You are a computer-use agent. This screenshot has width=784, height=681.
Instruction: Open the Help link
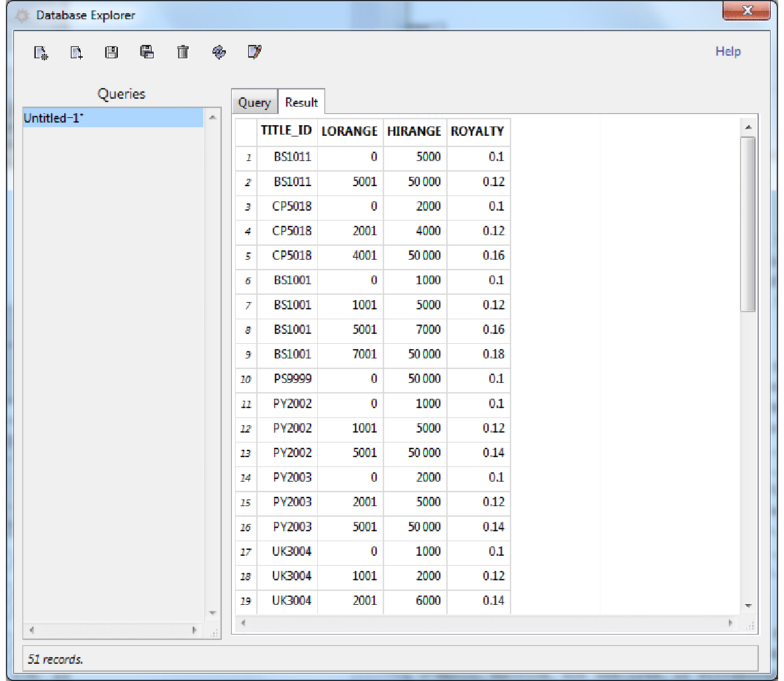point(728,52)
